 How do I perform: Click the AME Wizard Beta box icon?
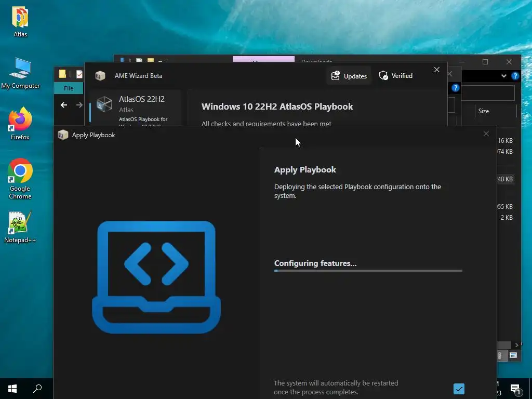[x=100, y=76]
